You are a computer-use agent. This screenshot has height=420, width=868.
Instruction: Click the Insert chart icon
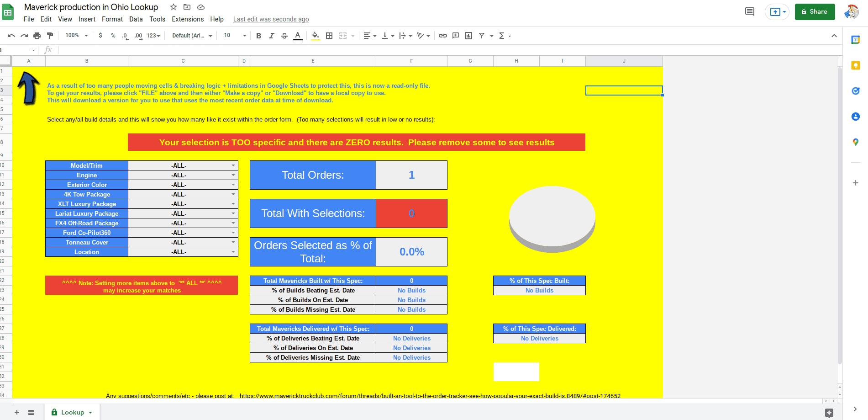click(468, 36)
